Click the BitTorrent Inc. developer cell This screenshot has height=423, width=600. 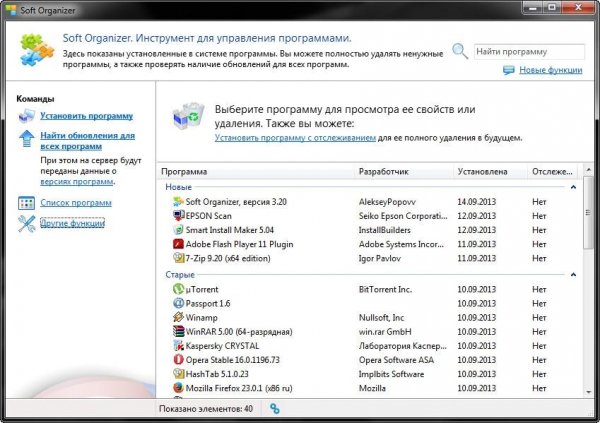click(x=385, y=289)
